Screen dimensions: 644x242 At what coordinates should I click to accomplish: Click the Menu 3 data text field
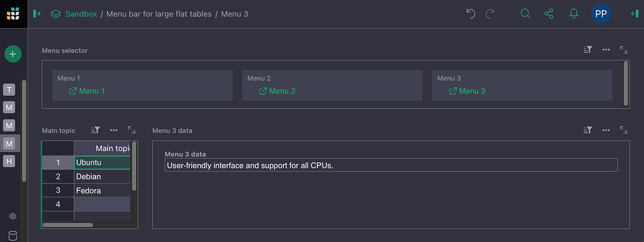pyautogui.click(x=391, y=165)
